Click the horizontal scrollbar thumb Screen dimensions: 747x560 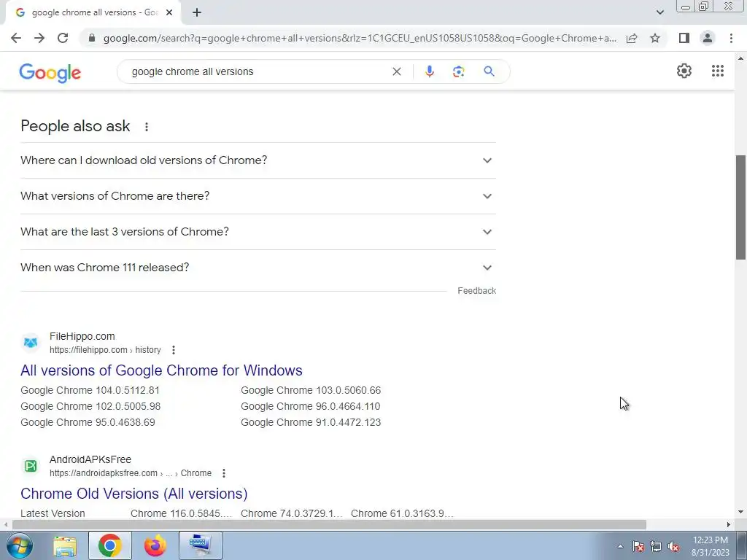coord(329,525)
